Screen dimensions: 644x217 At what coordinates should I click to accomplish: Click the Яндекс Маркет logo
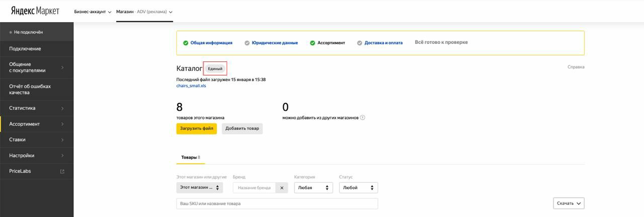35,11
